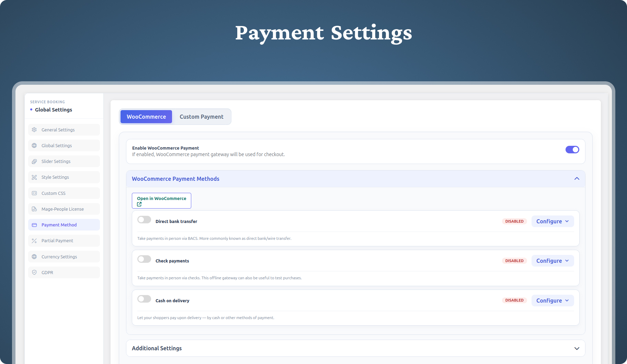Enable the Direct bank transfer toggle
The height and width of the screenshot is (364, 627).
click(x=144, y=220)
